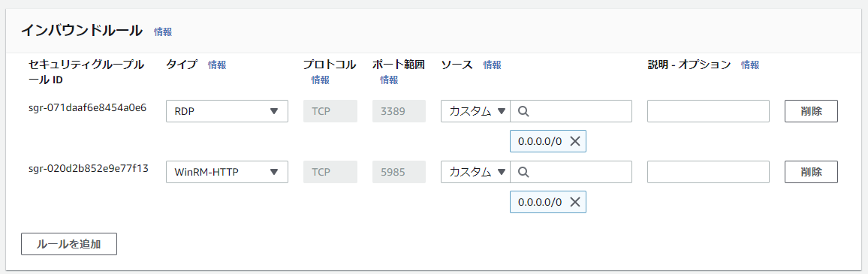Screen dimensions: 868x274
Task: Delete the RDP rule with 削除
Action: click(811, 111)
